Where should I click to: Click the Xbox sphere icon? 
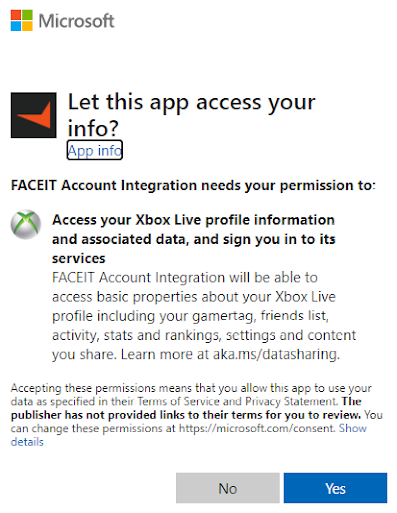pyautogui.click(x=26, y=224)
